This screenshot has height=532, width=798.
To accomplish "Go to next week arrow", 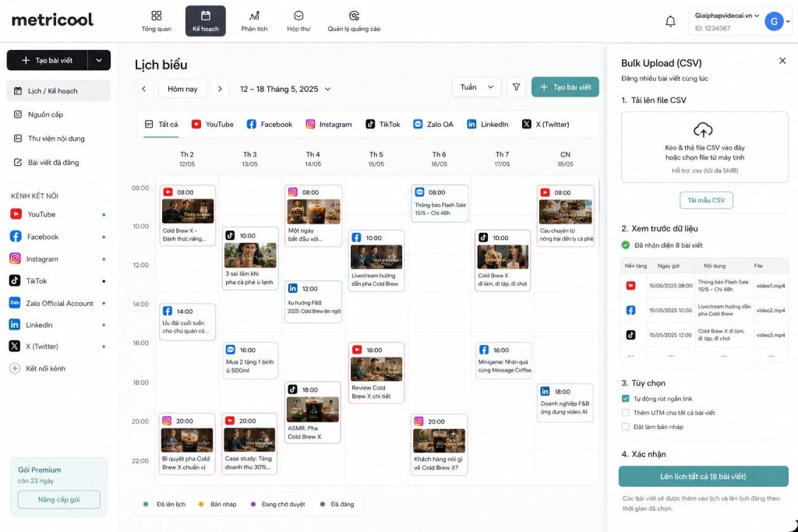I will point(220,89).
